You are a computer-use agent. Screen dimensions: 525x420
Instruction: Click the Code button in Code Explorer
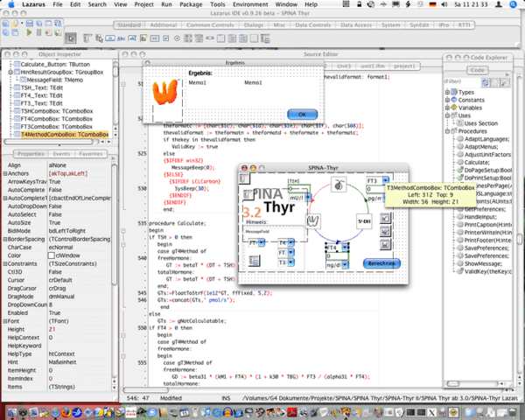pos(477,70)
